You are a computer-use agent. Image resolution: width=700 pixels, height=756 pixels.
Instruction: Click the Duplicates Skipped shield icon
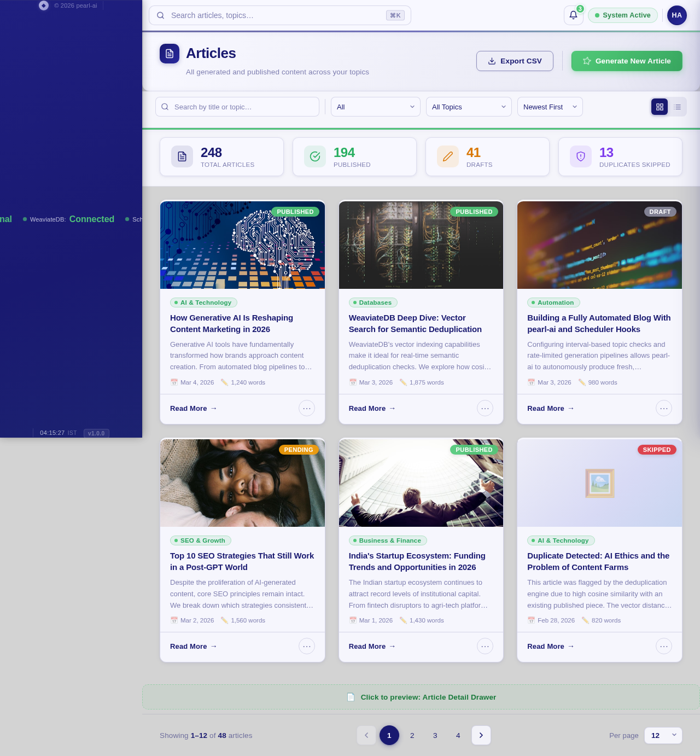click(580, 156)
